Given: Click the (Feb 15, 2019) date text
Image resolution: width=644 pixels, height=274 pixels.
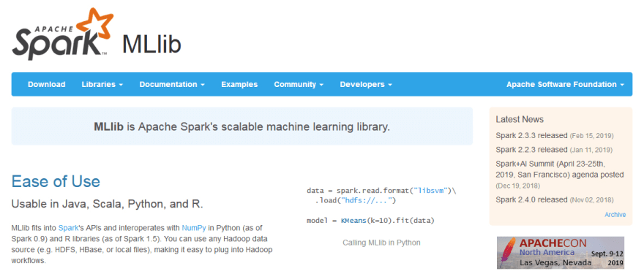Looking at the screenshot, I should [x=591, y=136].
